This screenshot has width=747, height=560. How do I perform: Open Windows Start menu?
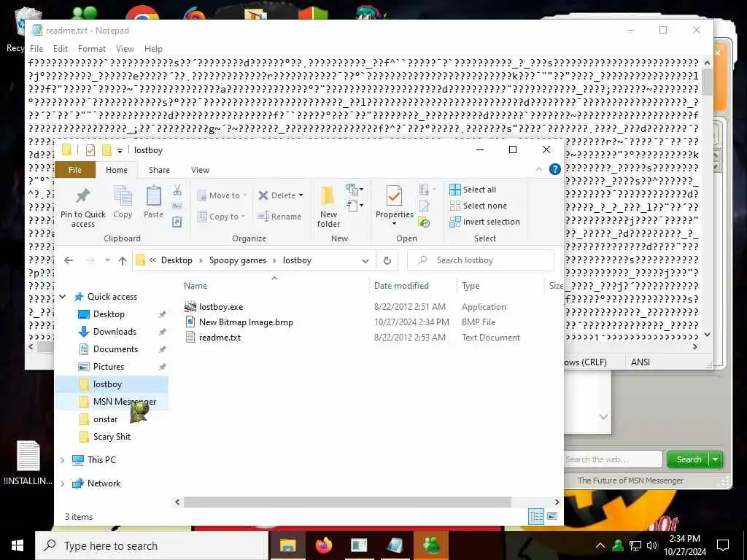click(18, 545)
